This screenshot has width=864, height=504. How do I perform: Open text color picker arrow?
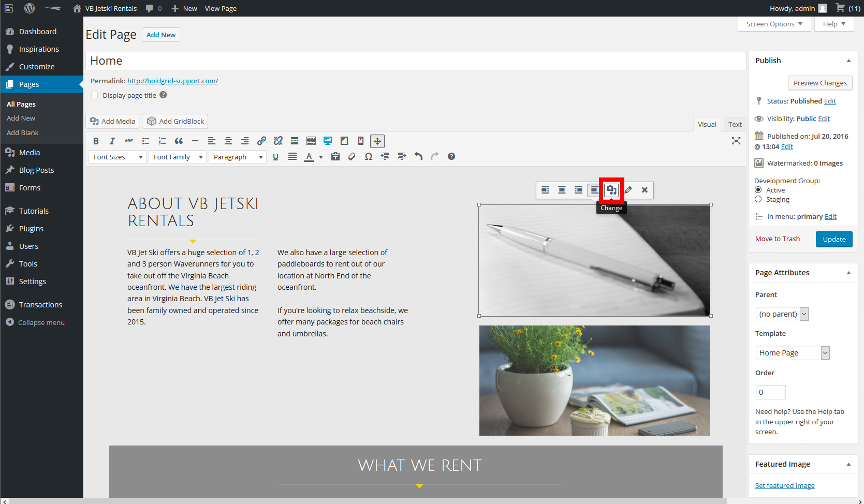click(x=321, y=157)
